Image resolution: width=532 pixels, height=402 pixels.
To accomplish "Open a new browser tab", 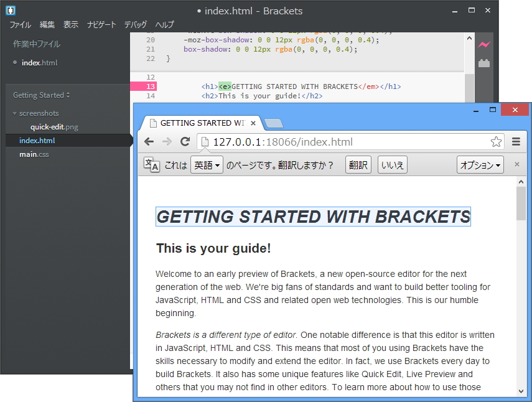I will click(273, 123).
